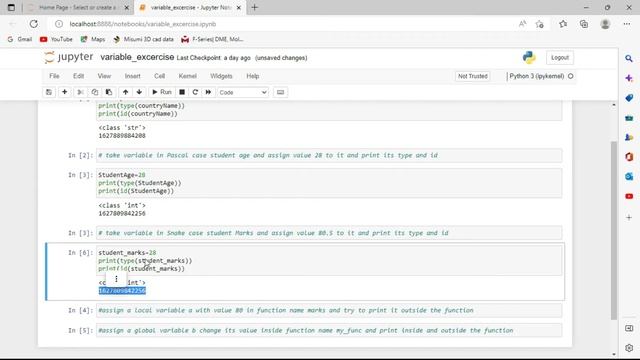The height and width of the screenshot is (360, 640).
Task: Click the kernel idle indicator circle
Action: [x=571, y=76]
